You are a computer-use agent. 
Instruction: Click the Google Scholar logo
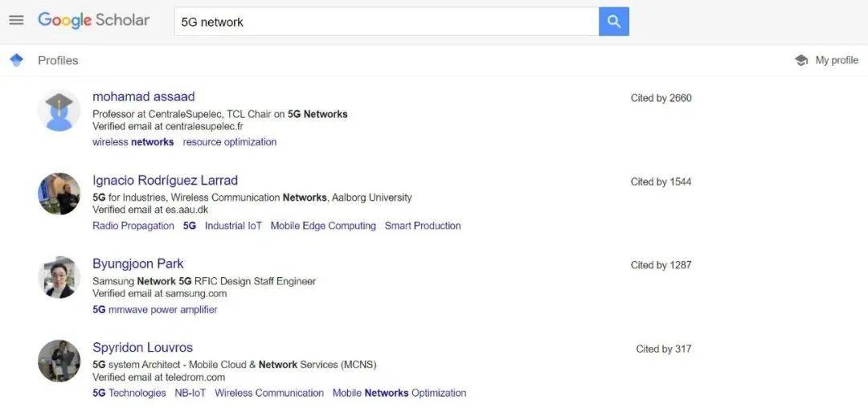coord(93,20)
